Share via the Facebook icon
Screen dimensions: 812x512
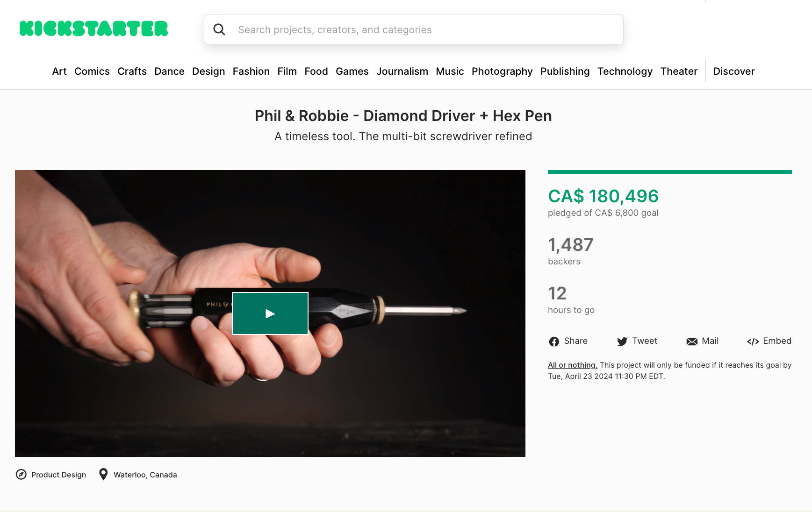pyautogui.click(x=554, y=341)
